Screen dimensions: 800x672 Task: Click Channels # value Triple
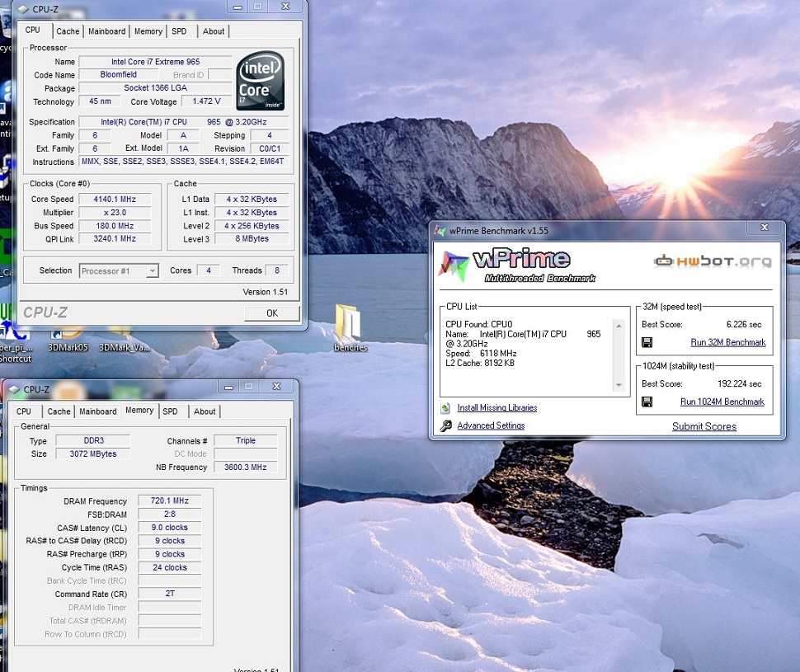(246, 440)
